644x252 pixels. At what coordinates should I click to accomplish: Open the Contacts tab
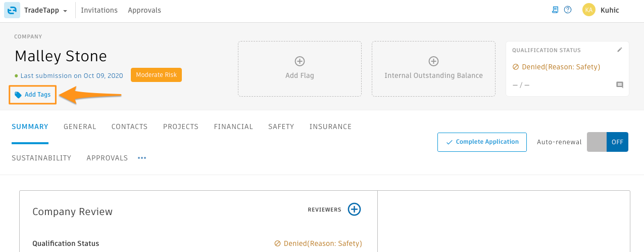pos(129,127)
